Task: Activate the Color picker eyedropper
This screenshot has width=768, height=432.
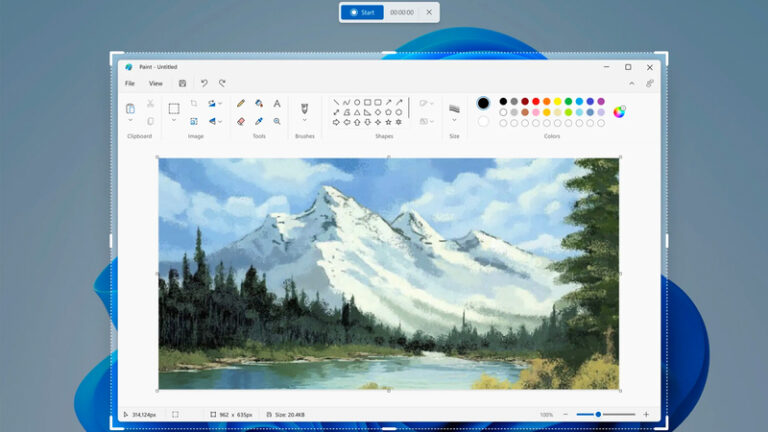Action: [259, 121]
